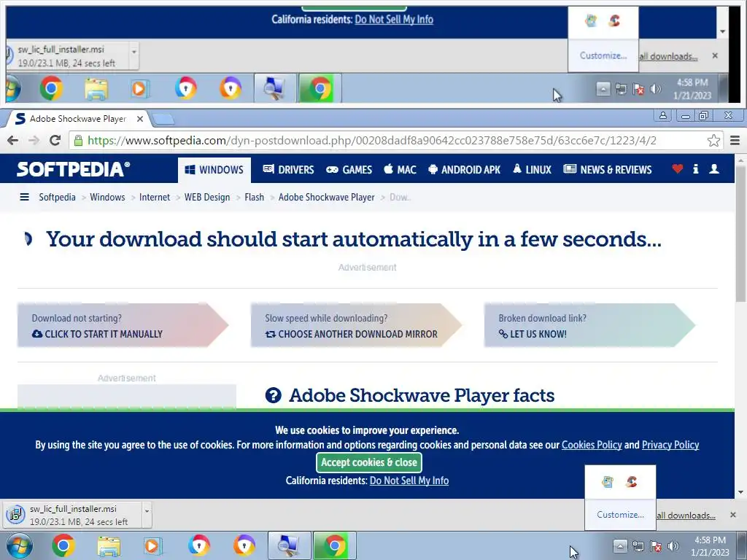Show hidden icons arrow in the bottom tray
This screenshot has height=560, width=747.
[x=619, y=545]
